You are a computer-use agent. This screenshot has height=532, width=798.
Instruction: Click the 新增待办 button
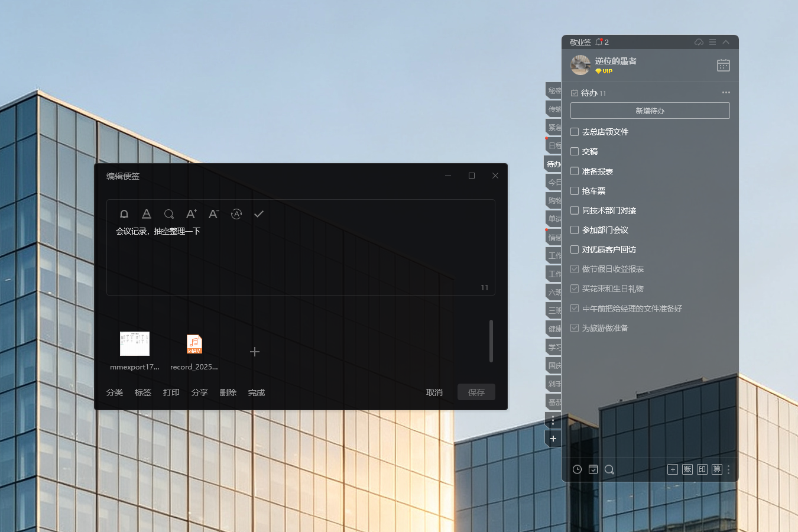[x=650, y=111]
